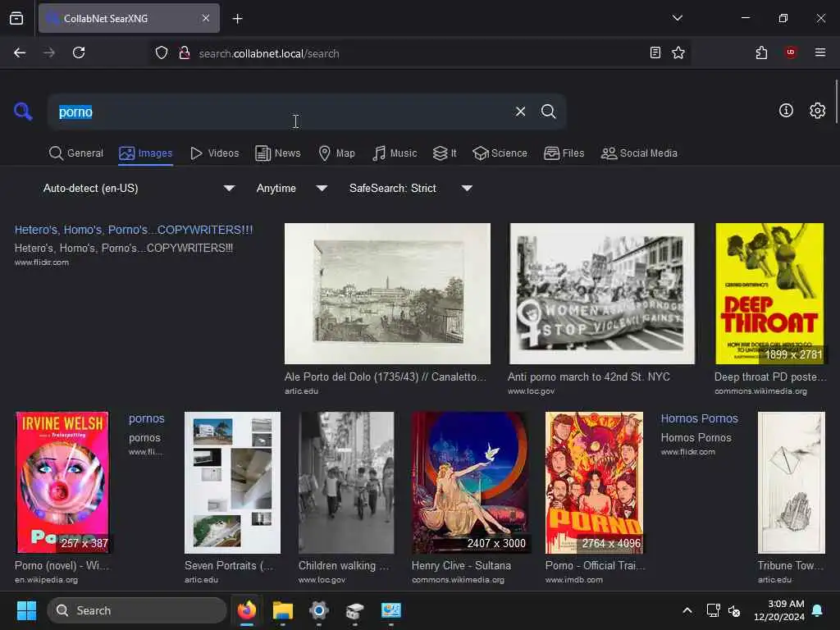Open clock showing 3:09 AM
Viewport: 840px width, 630px height.
click(x=779, y=610)
